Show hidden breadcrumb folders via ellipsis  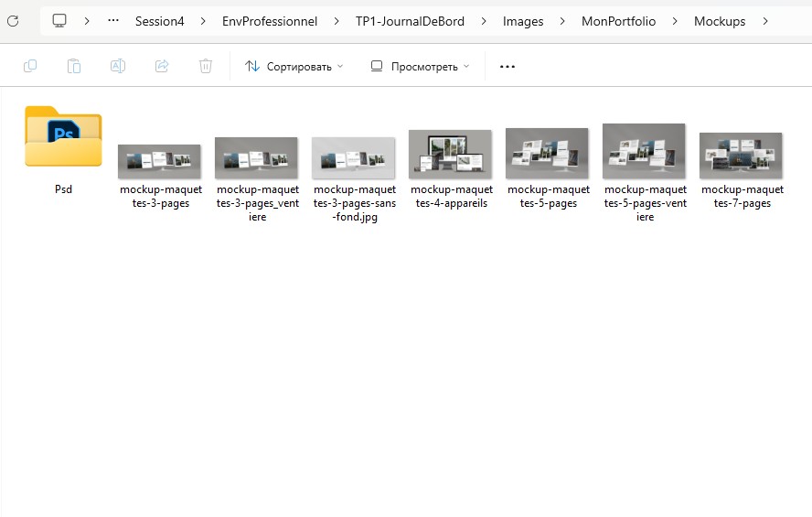tap(113, 20)
